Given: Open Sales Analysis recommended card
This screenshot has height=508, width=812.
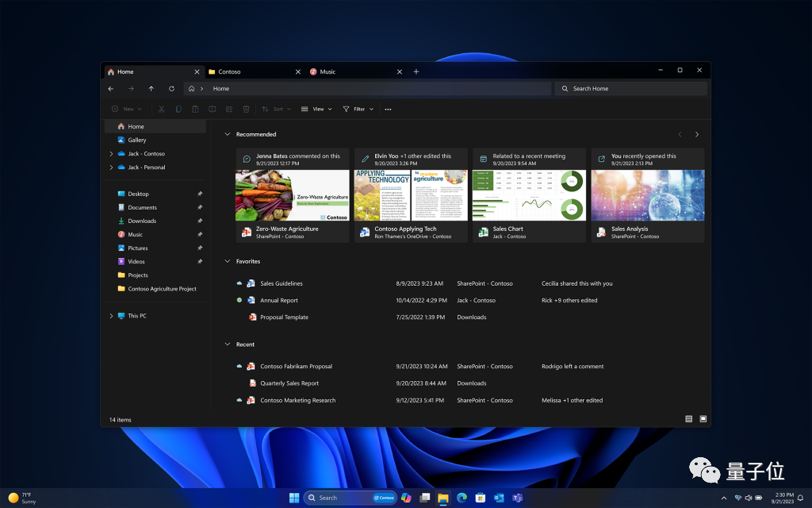Looking at the screenshot, I should 648,195.
